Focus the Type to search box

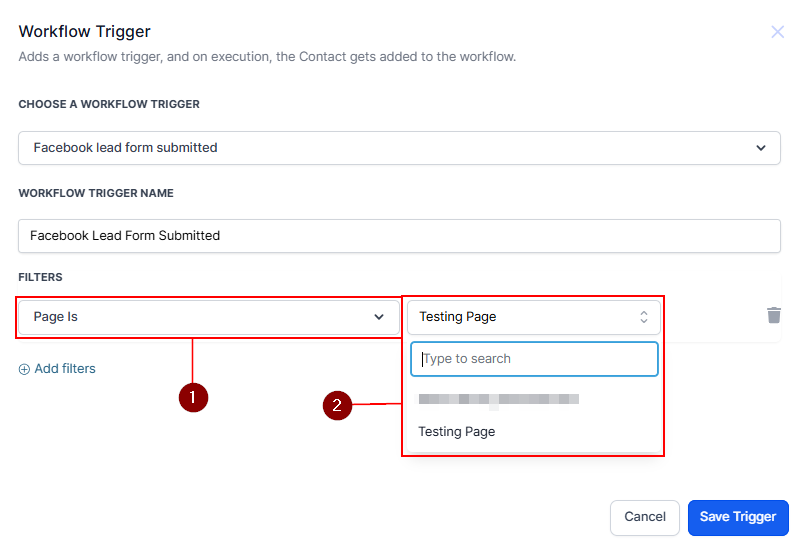click(x=534, y=359)
